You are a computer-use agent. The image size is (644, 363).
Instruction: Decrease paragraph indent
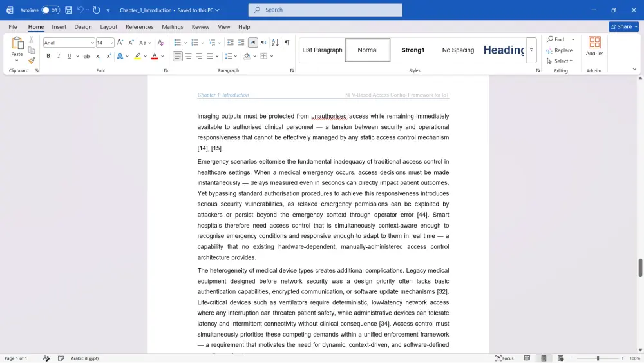pyautogui.click(x=231, y=43)
